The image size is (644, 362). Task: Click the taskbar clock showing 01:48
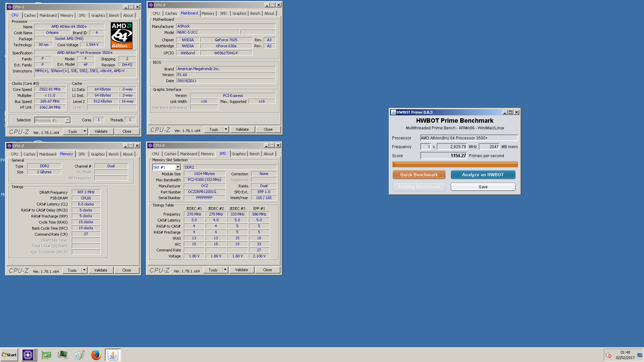pos(625,352)
